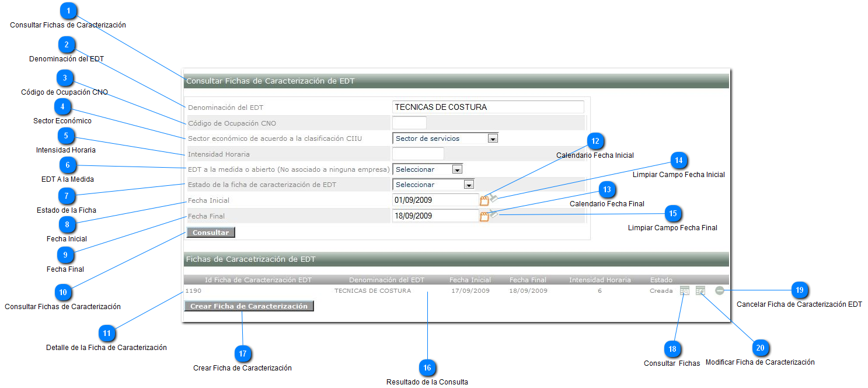Clear the Fecha Inicial field with eraser icon
The image size is (868, 388).
pos(494,199)
